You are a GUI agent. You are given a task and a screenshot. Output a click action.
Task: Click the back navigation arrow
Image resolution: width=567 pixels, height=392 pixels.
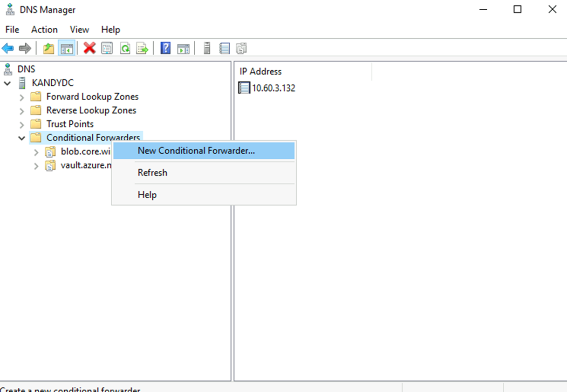(x=8, y=47)
